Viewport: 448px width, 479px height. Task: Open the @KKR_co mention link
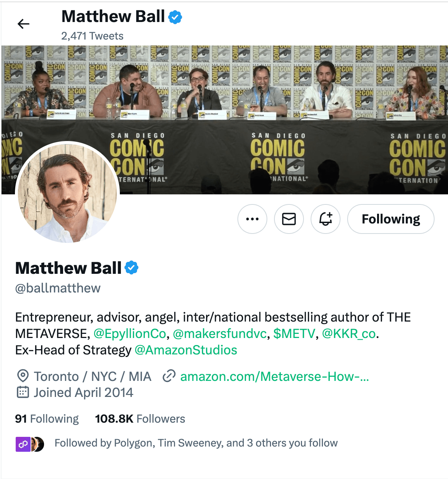349,334
